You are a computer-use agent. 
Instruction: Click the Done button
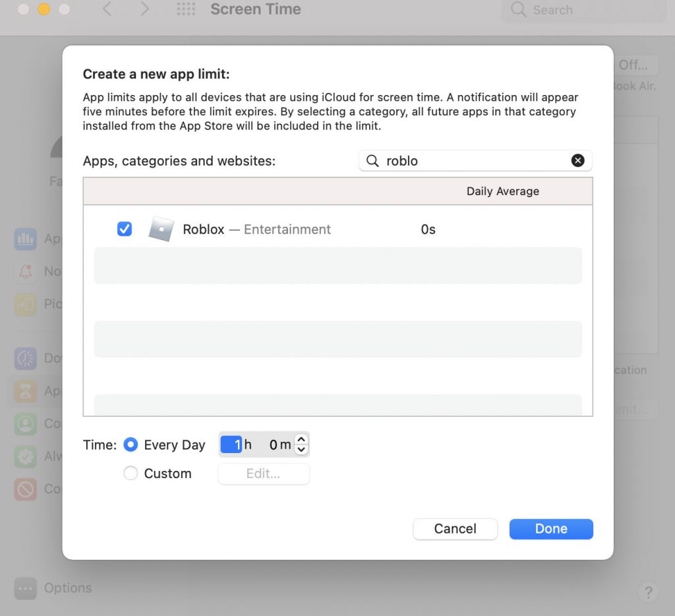click(x=551, y=528)
